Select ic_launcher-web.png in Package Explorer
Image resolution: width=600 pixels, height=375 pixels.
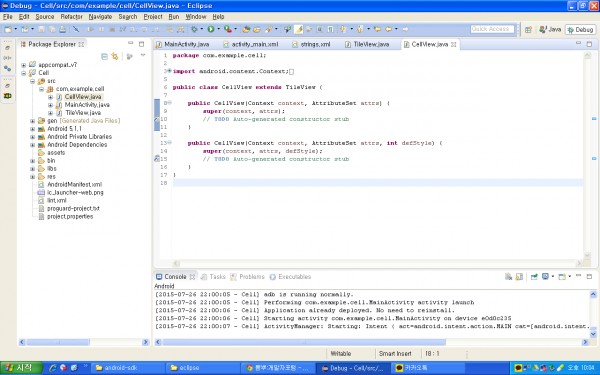[75, 192]
